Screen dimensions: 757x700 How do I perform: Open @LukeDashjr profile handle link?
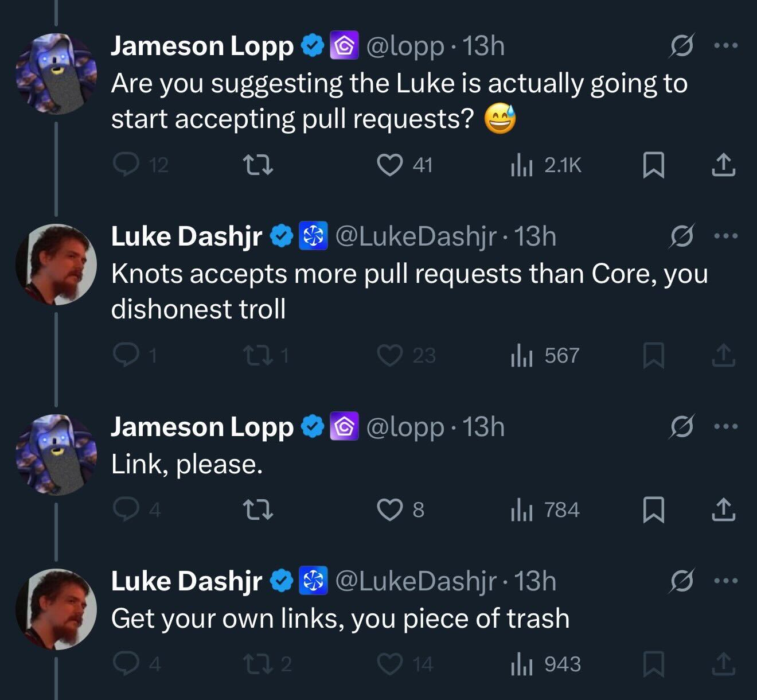pos(415,236)
